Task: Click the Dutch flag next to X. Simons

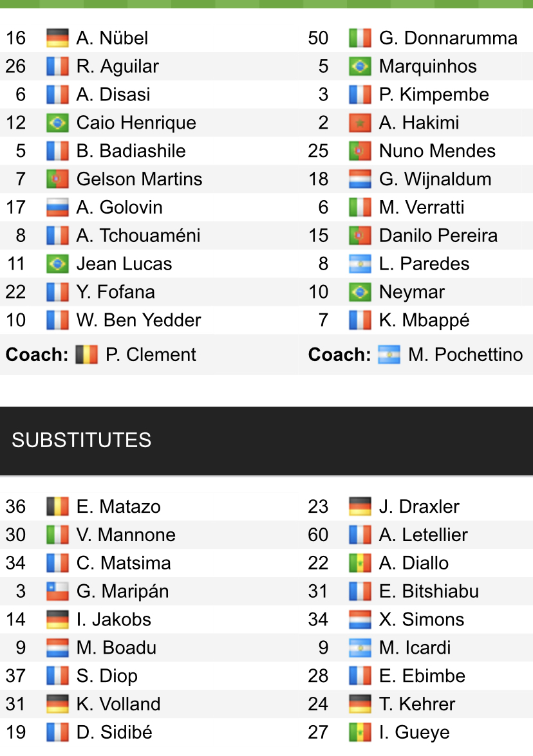Action: pos(360,620)
